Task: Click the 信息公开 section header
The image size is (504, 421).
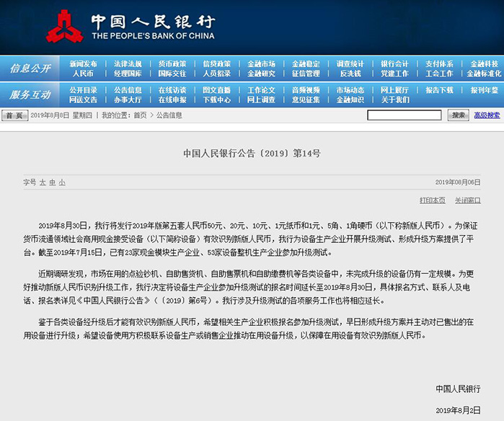Action: (x=30, y=68)
